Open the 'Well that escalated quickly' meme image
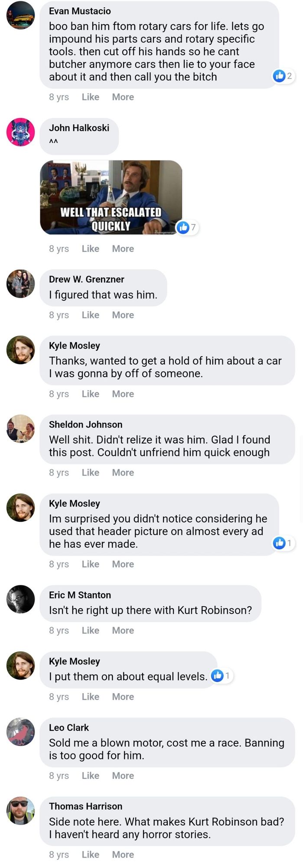 coord(111,197)
